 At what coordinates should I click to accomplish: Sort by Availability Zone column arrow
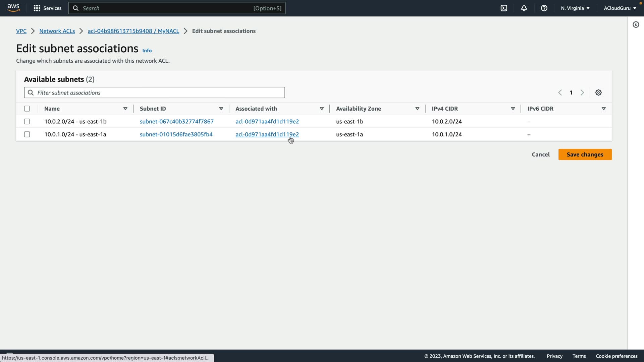(417, 109)
